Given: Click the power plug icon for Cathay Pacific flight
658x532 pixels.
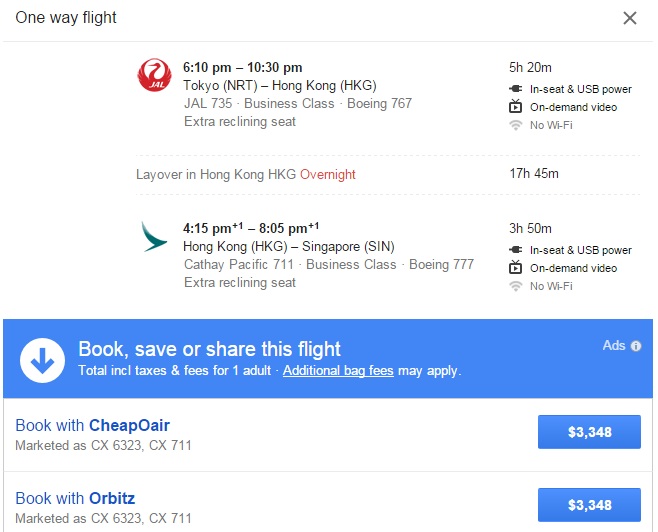Looking at the screenshot, I should pos(516,249).
